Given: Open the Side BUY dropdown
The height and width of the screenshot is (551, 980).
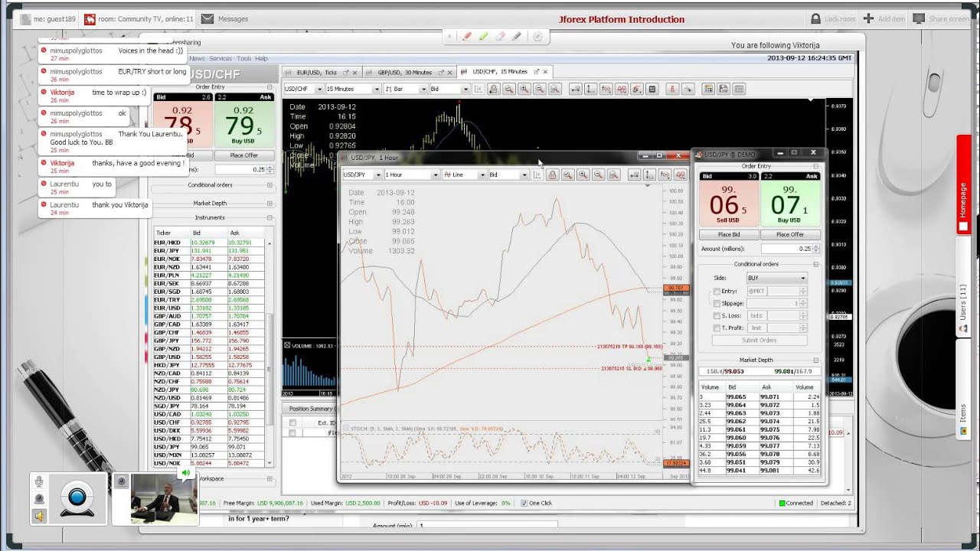Looking at the screenshot, I should click(x=777, y=278).
